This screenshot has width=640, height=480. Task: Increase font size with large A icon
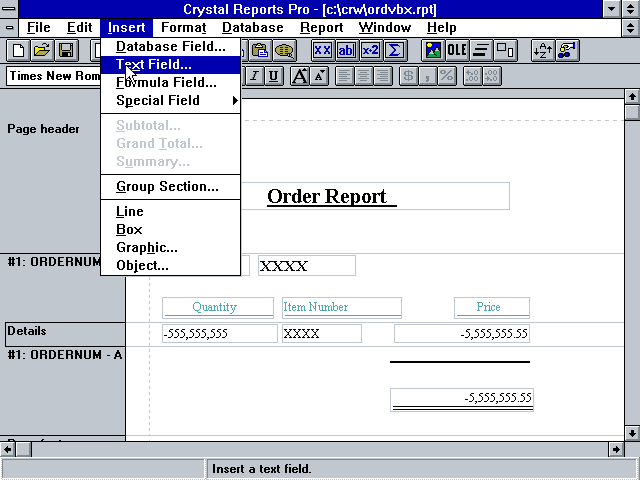300,76
